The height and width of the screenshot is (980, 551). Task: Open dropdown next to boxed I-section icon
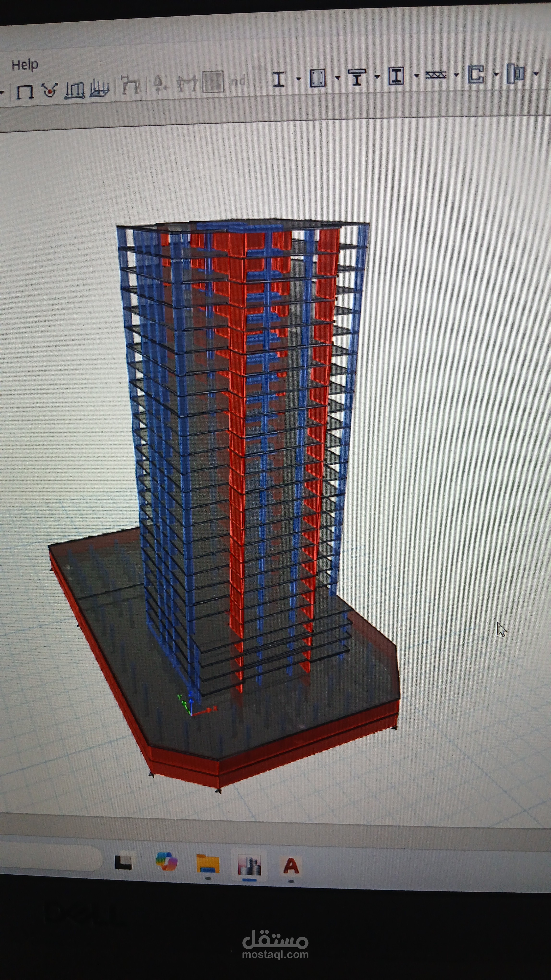point(416,76)
